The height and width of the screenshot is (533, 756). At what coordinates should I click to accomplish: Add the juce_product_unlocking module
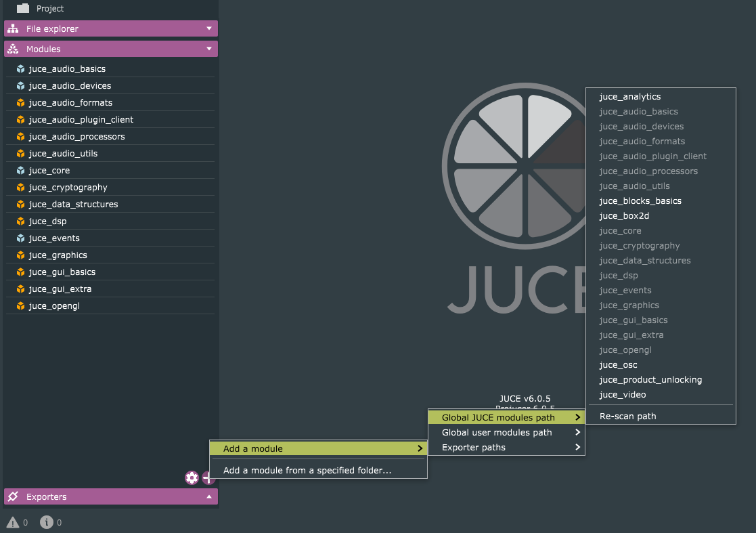tap(661, 380)
